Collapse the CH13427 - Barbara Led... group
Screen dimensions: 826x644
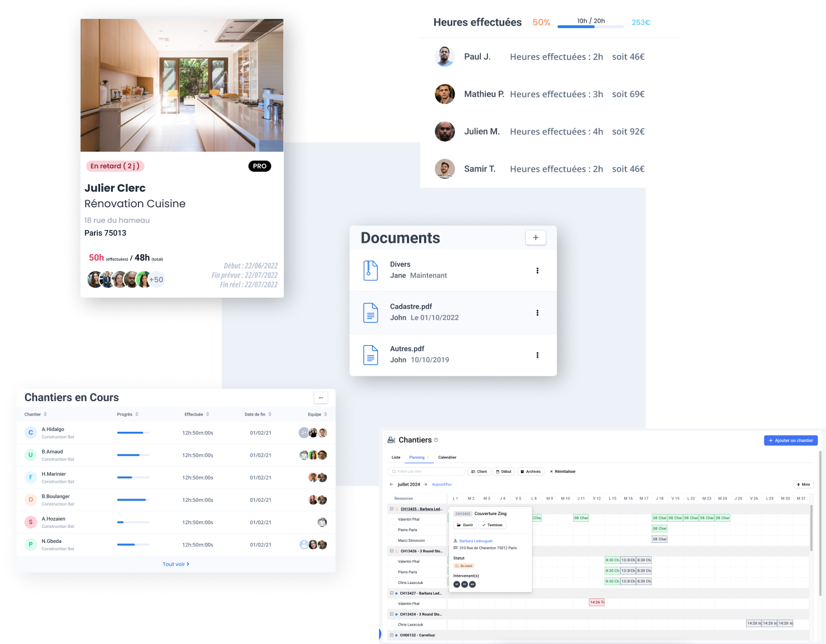(392, 593)
